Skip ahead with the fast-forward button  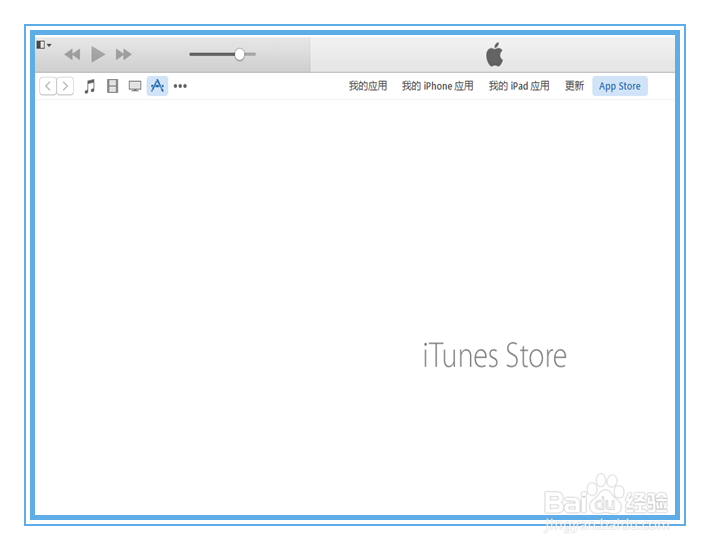coord(123,55)
